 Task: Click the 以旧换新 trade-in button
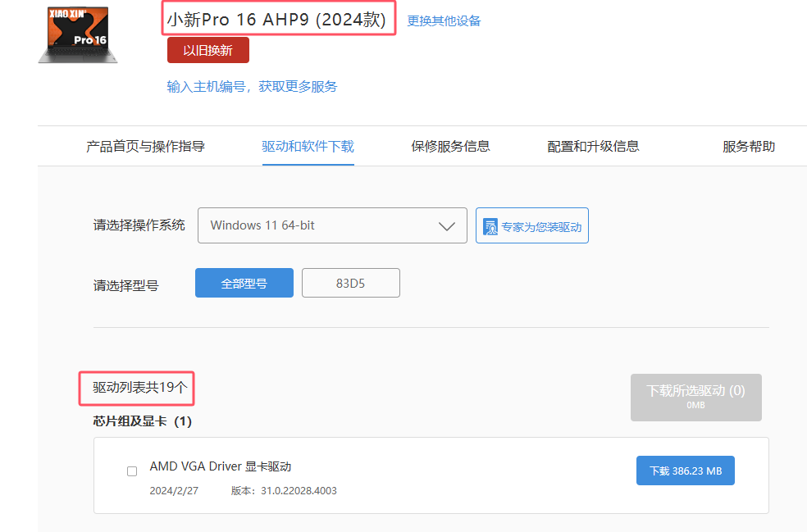(208, 49)
